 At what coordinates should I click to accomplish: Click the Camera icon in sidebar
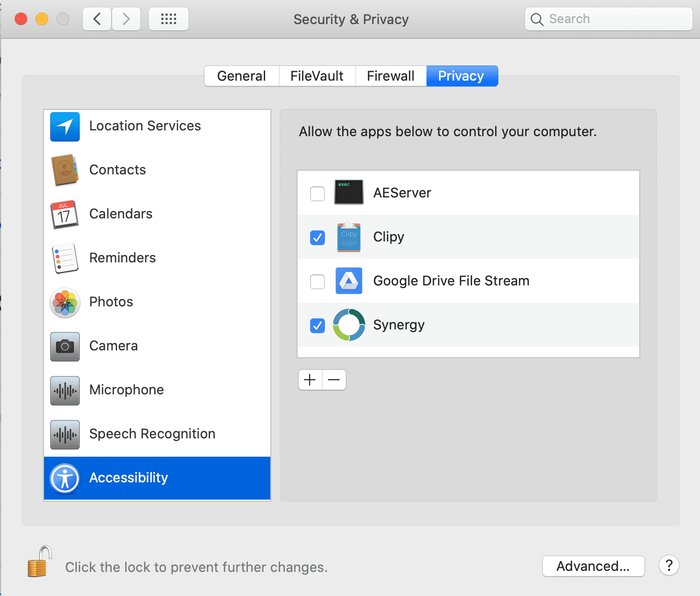point(65,346)
